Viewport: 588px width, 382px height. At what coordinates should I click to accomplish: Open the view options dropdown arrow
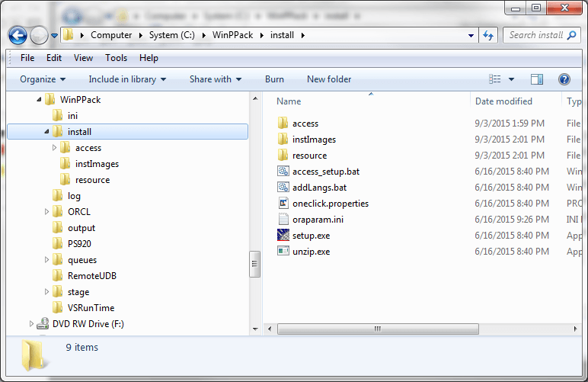tap(511, 79)
